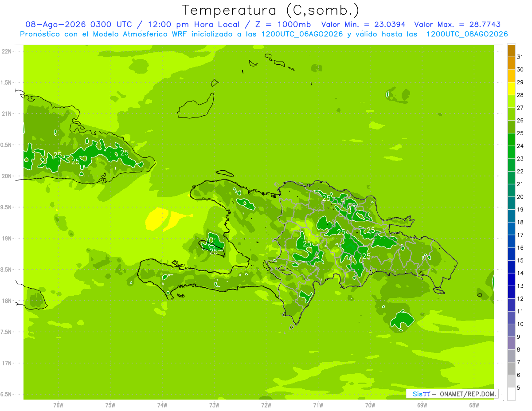Click the green swatch between 24 and 25

coord(511,140)
